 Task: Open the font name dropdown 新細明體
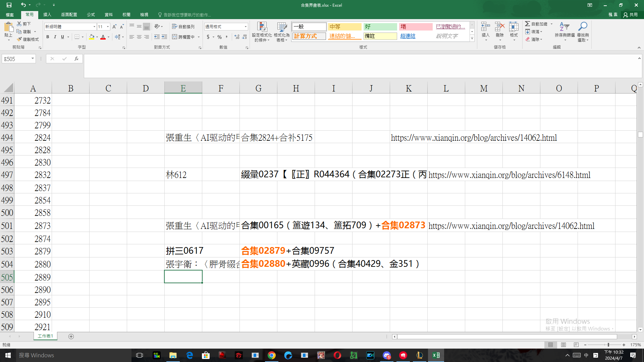coord(94,26)
